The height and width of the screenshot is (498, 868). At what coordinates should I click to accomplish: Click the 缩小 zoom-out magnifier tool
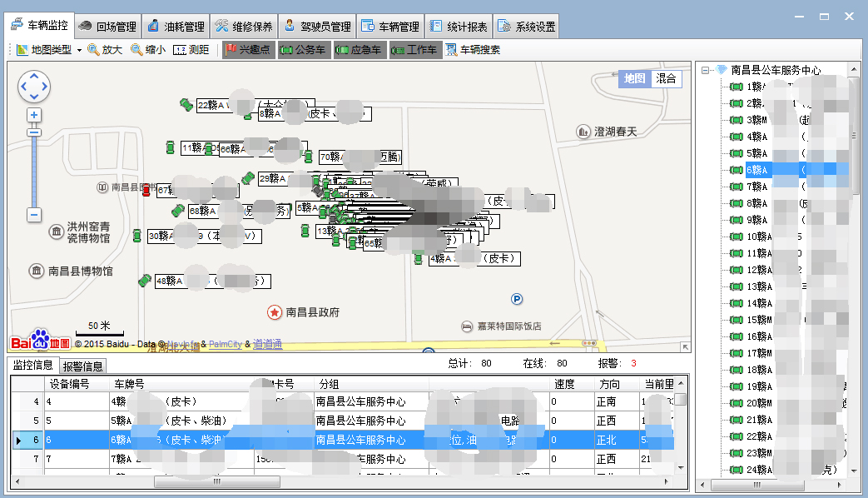148,50
